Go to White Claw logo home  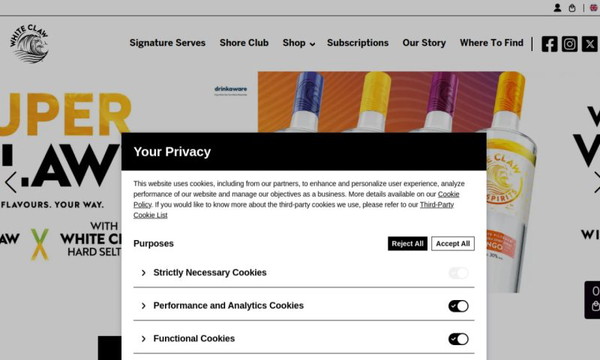tap(29, 43)
